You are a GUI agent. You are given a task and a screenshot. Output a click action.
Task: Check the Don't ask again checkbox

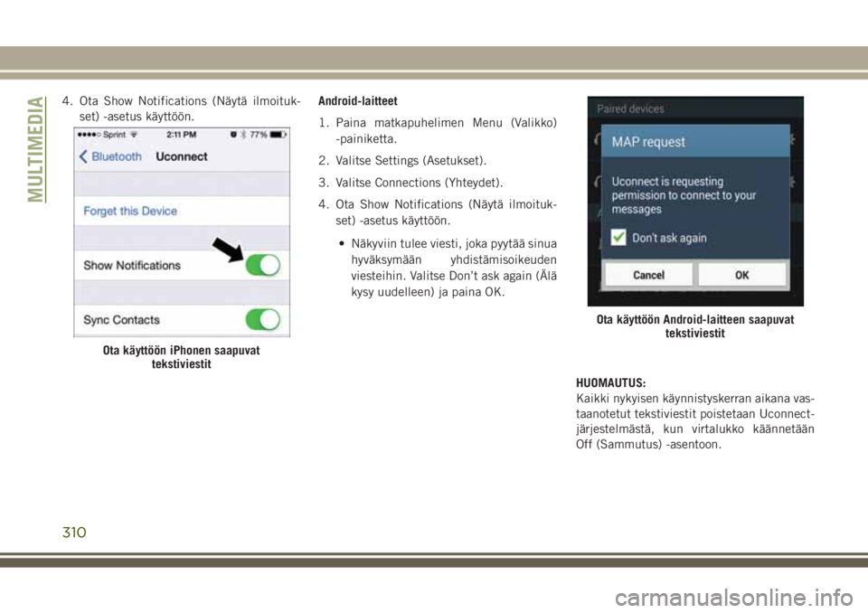pyautogui.click(x=618, y=238)
